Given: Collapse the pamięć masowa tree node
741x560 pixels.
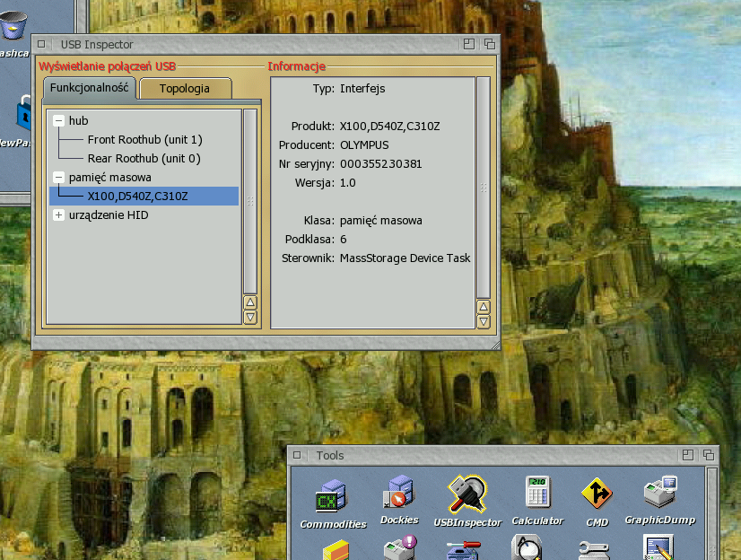Looking at the screenshot, I should pyautogui.click(x=58, y=178).
